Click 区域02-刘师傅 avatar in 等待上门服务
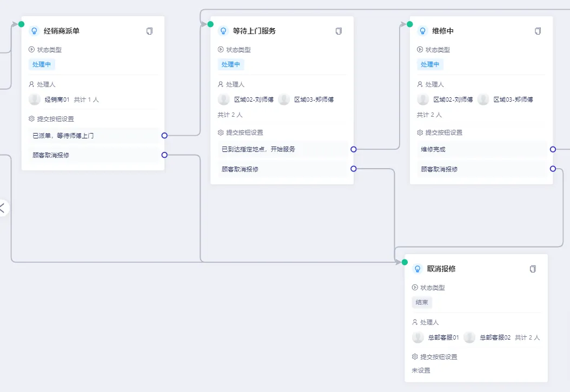This screenshot has height=392, width=570. click(x=223, y=99)
